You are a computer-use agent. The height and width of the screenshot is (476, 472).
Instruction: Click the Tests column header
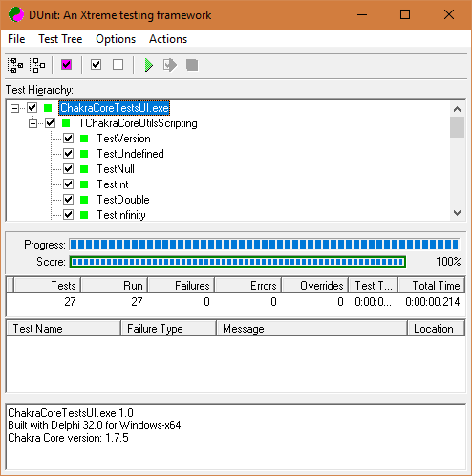48,285
